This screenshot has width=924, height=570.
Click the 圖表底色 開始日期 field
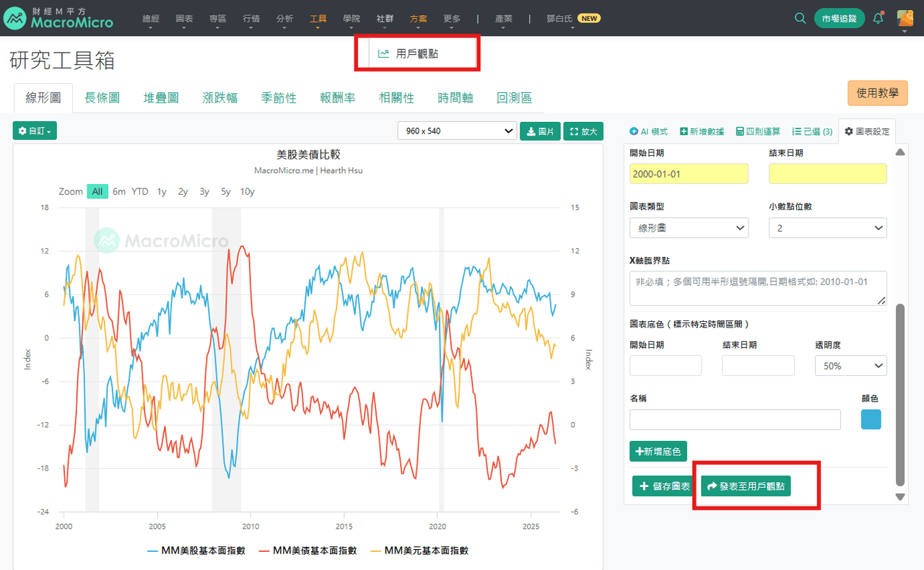[666, 365]
